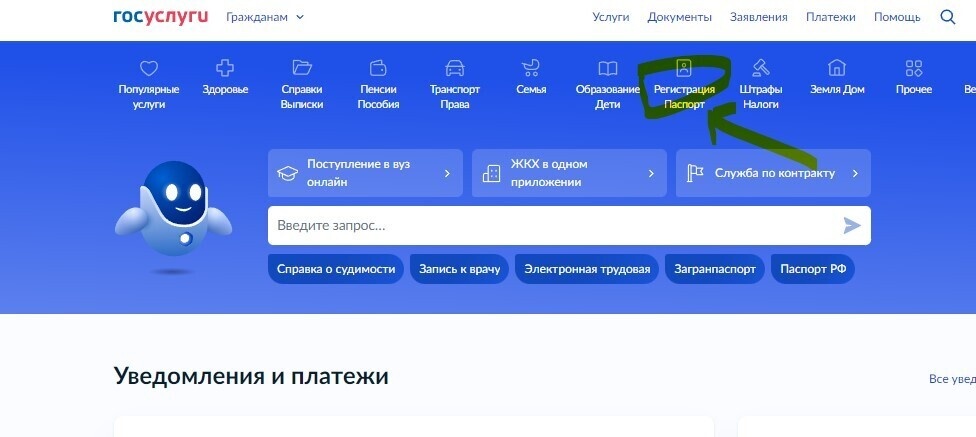The image size is (976, 437).
Task: Open the Транспорт Права car icon
Action: coord(455,67)
